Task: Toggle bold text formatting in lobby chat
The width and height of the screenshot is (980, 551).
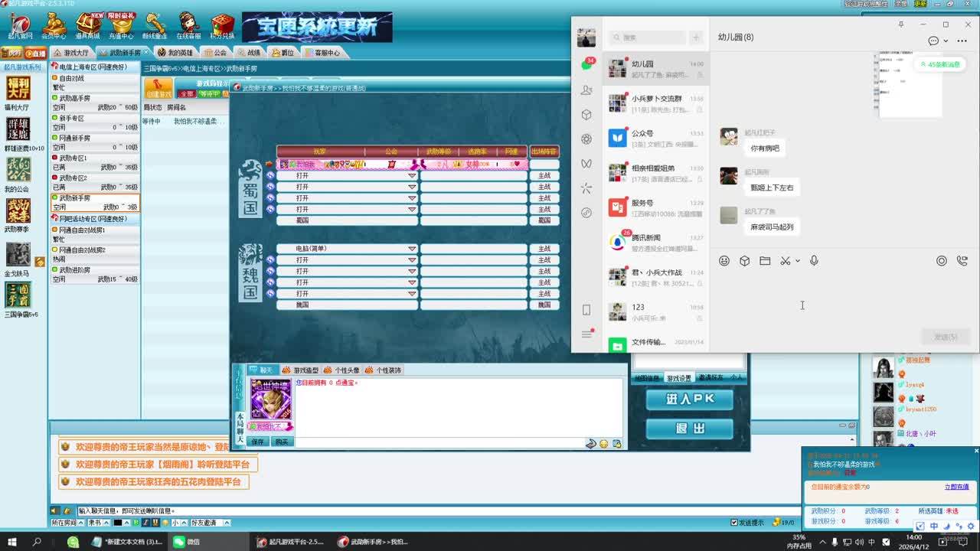Action: pos(136,523)
